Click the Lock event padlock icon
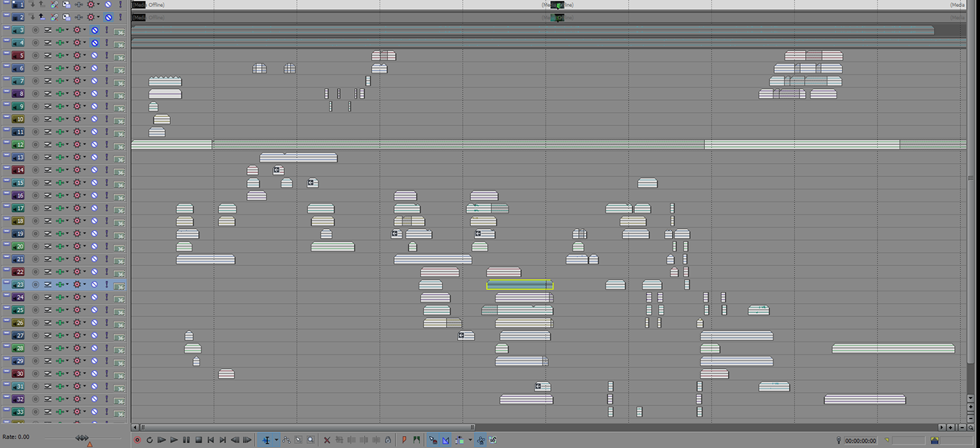 tap(388, 440)
